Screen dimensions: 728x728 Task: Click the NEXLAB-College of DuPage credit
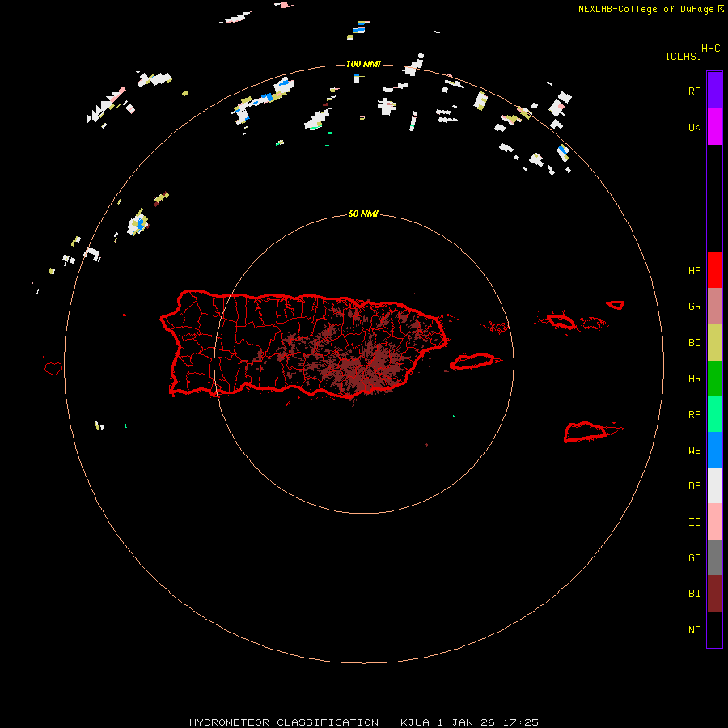645,9
